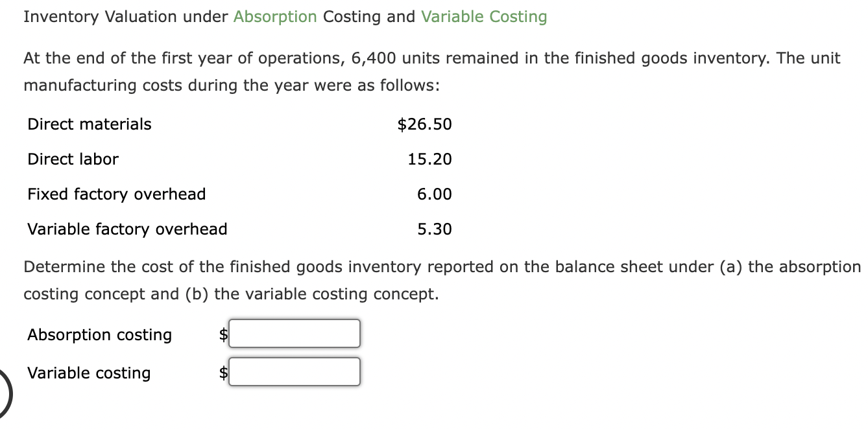Open the Absorption costing link in the title
Image resolution: width=868 pixels, height=429 pixels.
click(275, 16)
